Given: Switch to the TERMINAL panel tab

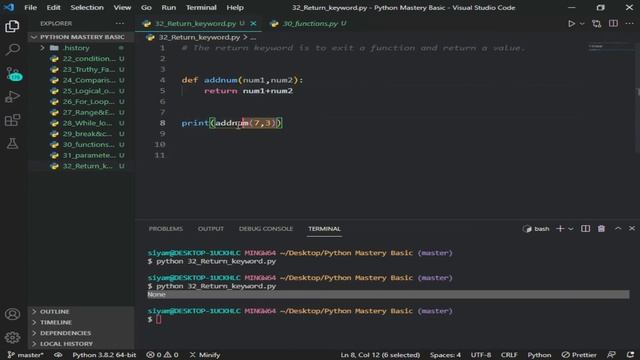Looking at the screenshot, I should [x=324, y=229].
